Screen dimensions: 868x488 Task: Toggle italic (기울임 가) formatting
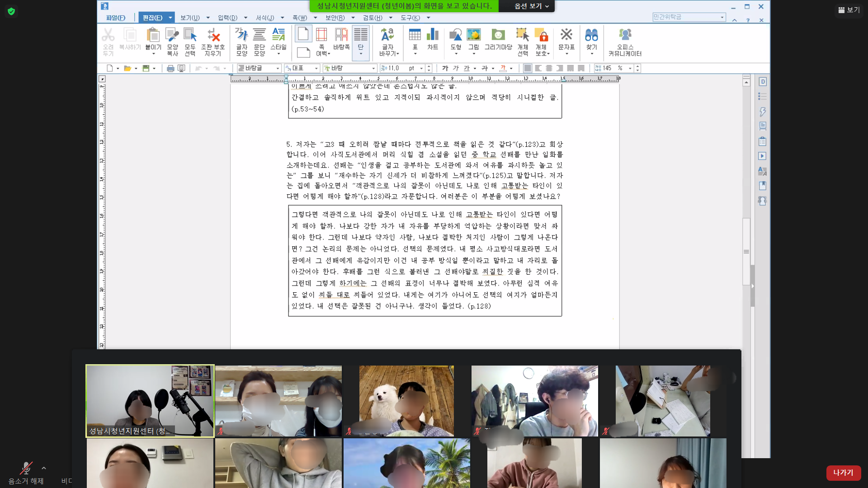pos(456,68)
